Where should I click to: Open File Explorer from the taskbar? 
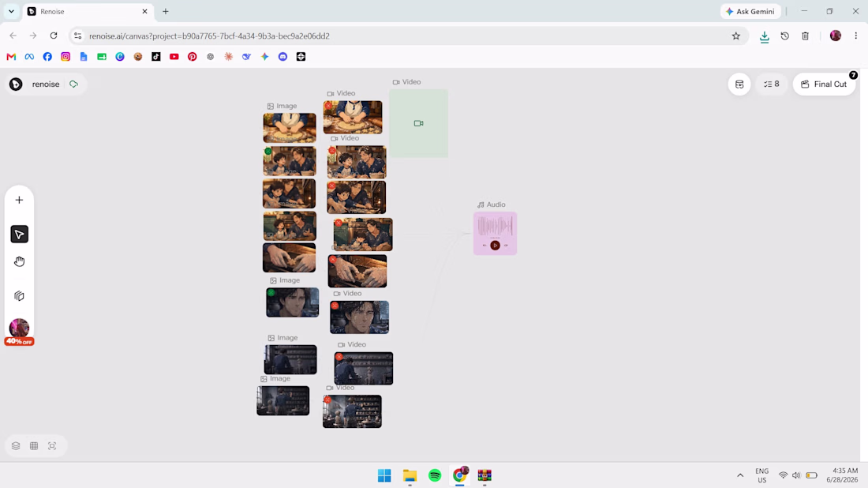(410, 475)
